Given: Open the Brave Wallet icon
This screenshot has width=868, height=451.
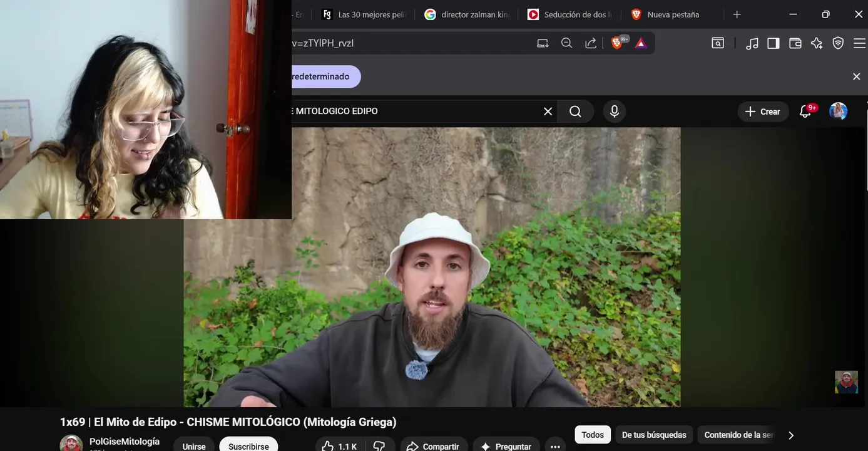Looking at the screenshot, I should (795, 43).
